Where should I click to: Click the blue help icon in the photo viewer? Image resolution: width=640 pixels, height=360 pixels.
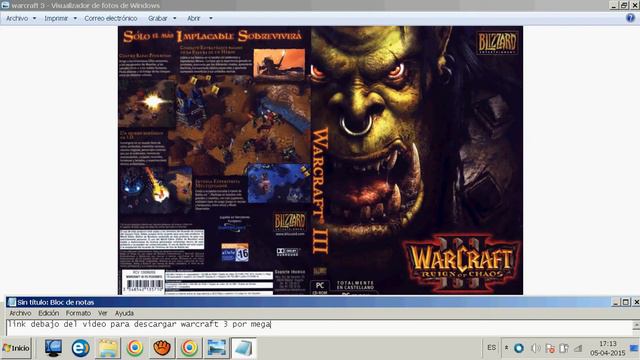click(631, 18)
